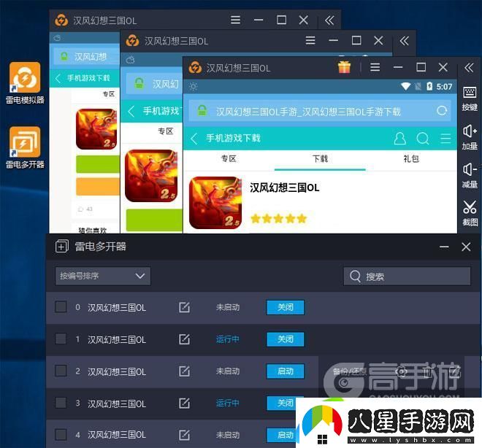This screenshot has height=448, width=482.
Task: Collapse the front emulator side toolbar
Action: click(469, 68)
